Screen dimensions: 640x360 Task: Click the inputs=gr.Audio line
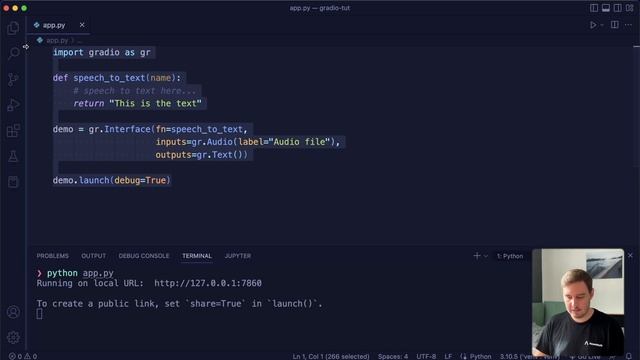click(x=248, y=142)
